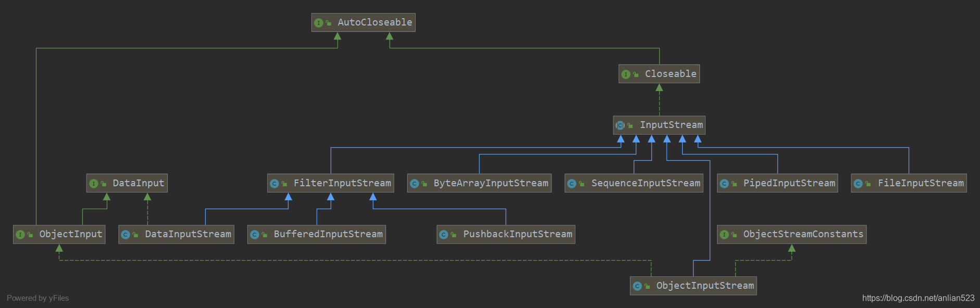Click the ObjectStreamConstants label text
The width and height of the screenshot is (980, 308).
pyautogui.click(x=803, y=234)
